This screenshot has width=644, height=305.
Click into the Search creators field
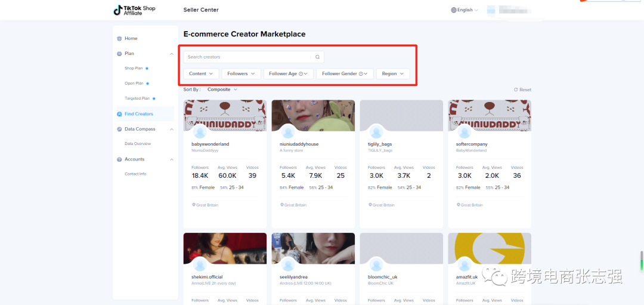247,57
